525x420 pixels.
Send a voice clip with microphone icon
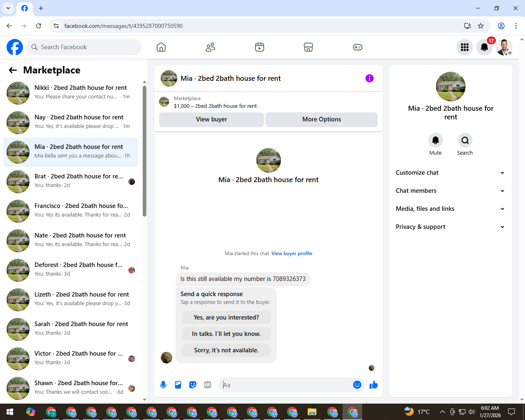(163, 385)
